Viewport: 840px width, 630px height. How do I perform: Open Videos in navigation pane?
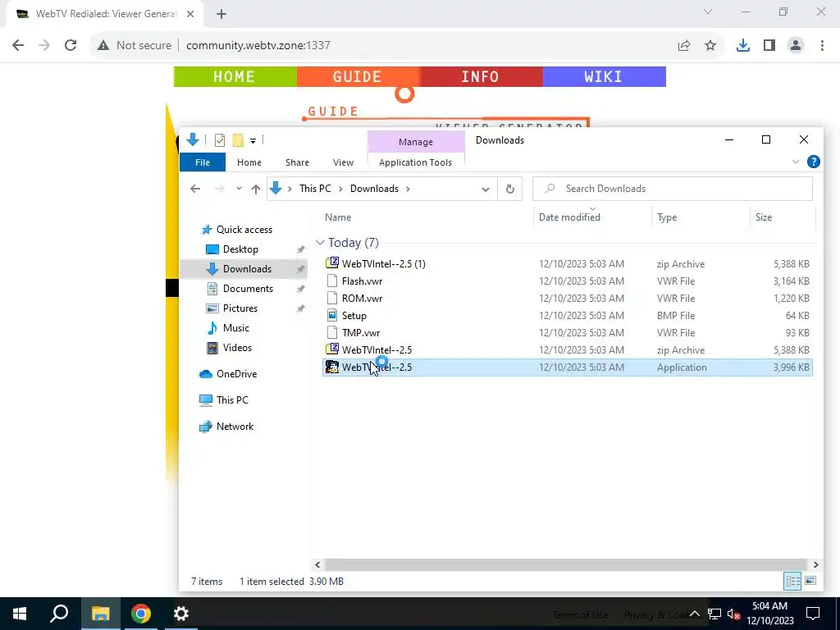(x=237, y=348)
